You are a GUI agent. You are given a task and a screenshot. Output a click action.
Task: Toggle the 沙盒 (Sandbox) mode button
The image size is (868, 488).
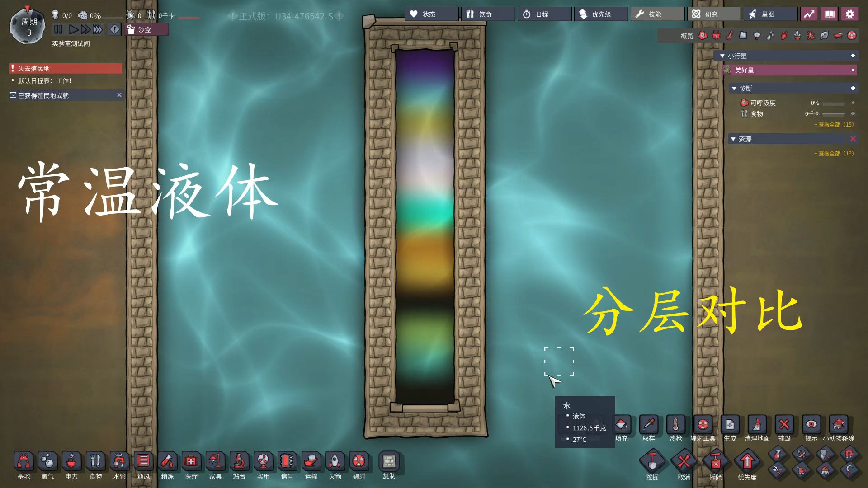tap(146, 30)
